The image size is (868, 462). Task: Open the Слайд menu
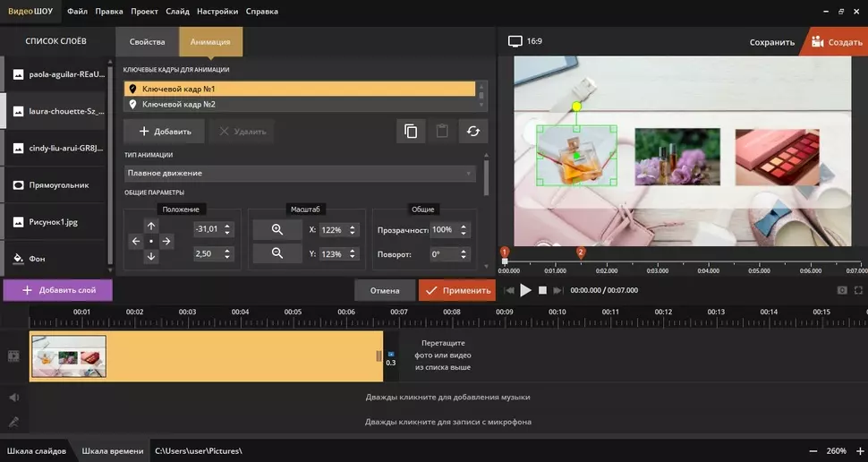click(177, 12)
